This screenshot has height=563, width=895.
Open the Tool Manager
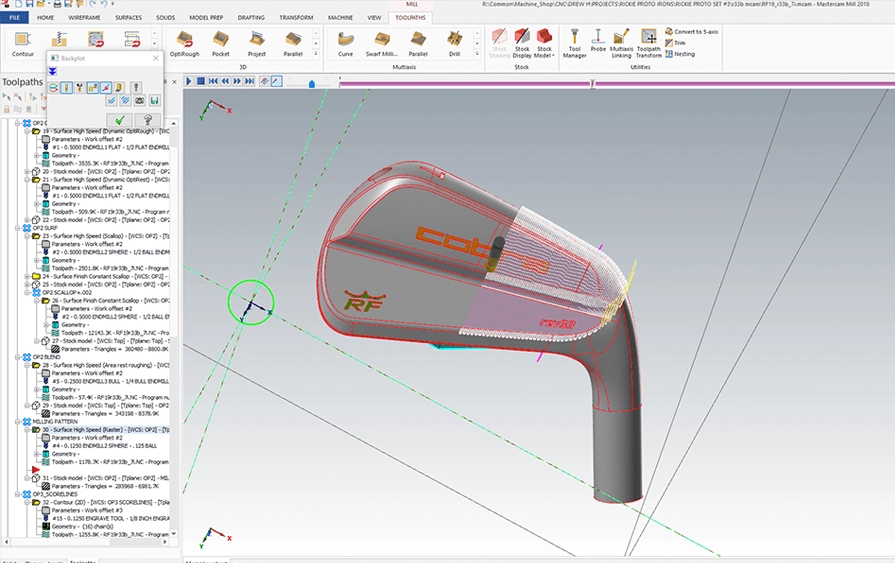pos(574,44)
